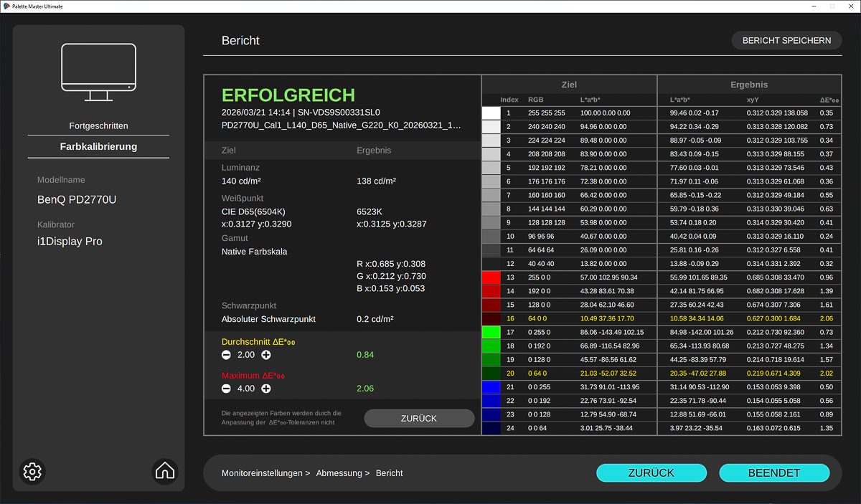Screen dimensions: 861x504
Task: Decrease the Durchschnitt ΔE tolerance with minus
Action: [x=226, y=355]
